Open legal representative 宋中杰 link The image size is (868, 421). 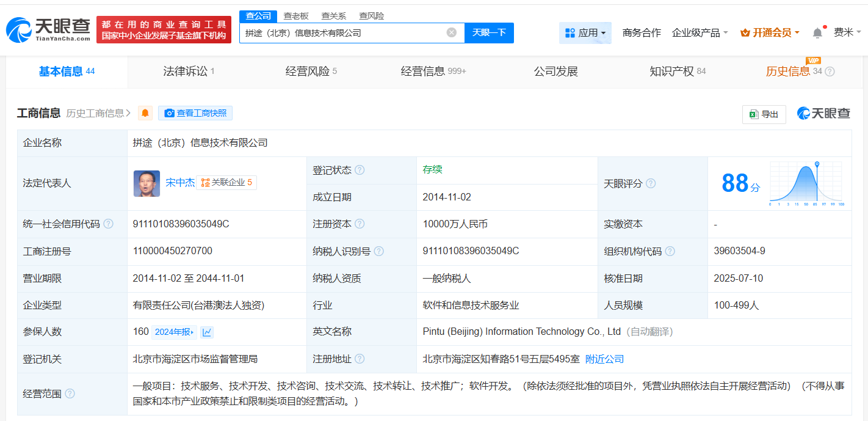pyautogui.click(x=180, y=182)
